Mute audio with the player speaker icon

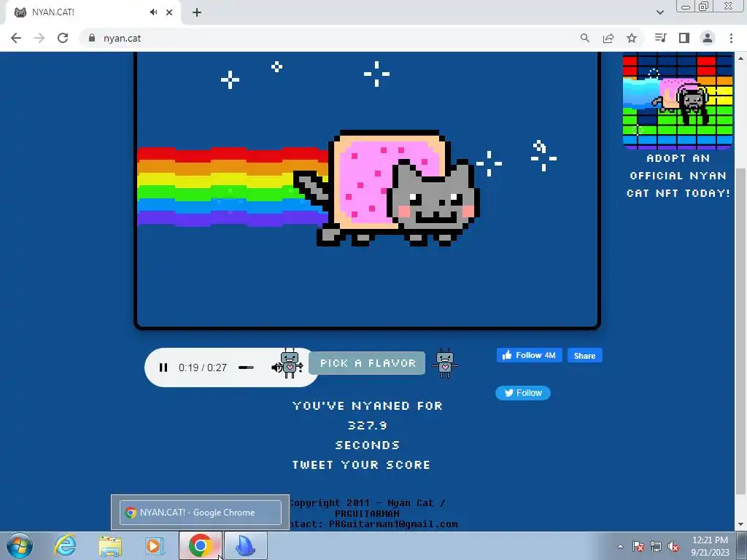(276, 367)
